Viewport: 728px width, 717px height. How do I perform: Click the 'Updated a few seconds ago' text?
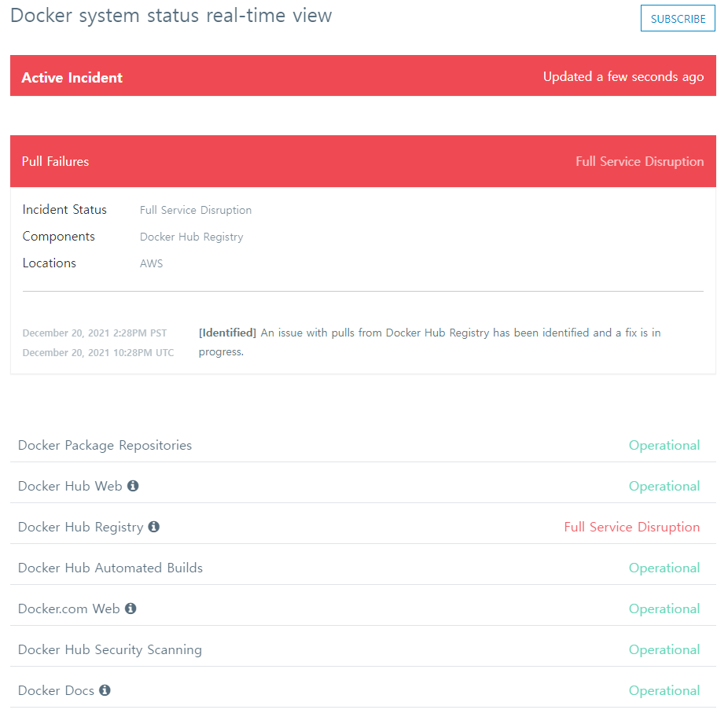coord(623,76)
